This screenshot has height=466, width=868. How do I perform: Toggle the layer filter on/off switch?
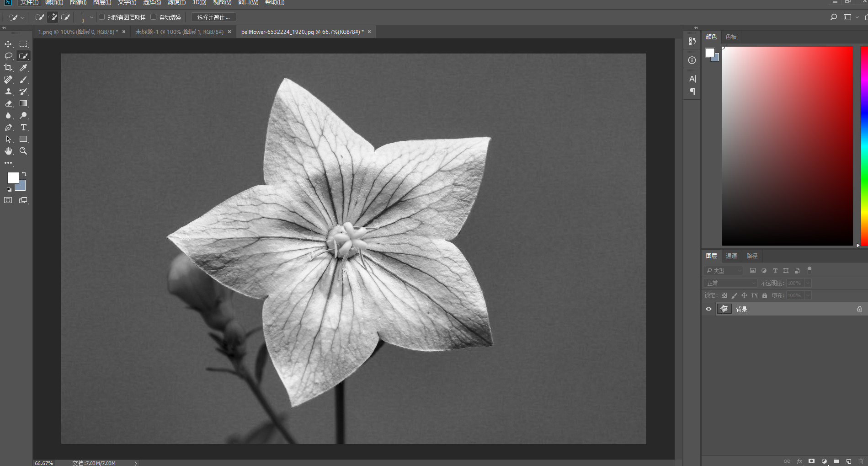(x=809, y=269)
